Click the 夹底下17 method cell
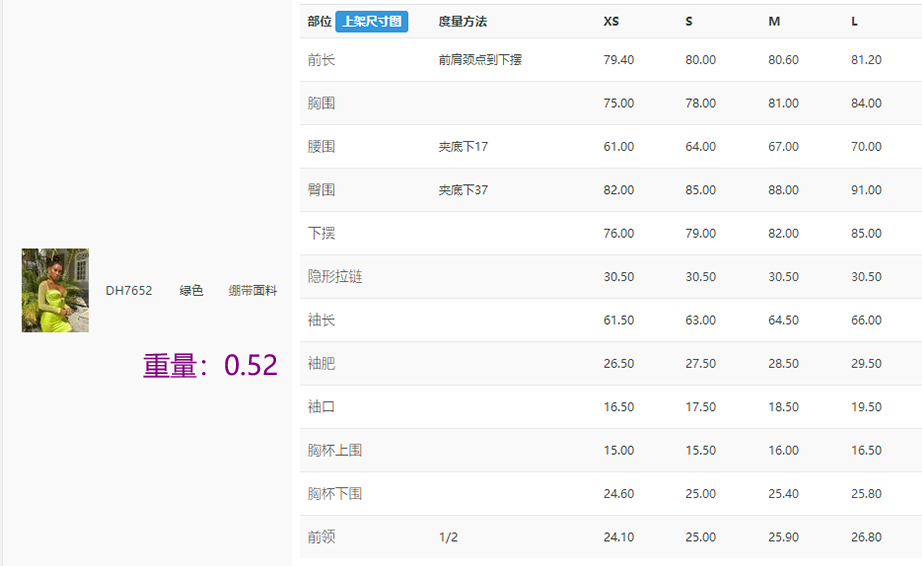This screenshot has width=922, height=566. point(463,147)
